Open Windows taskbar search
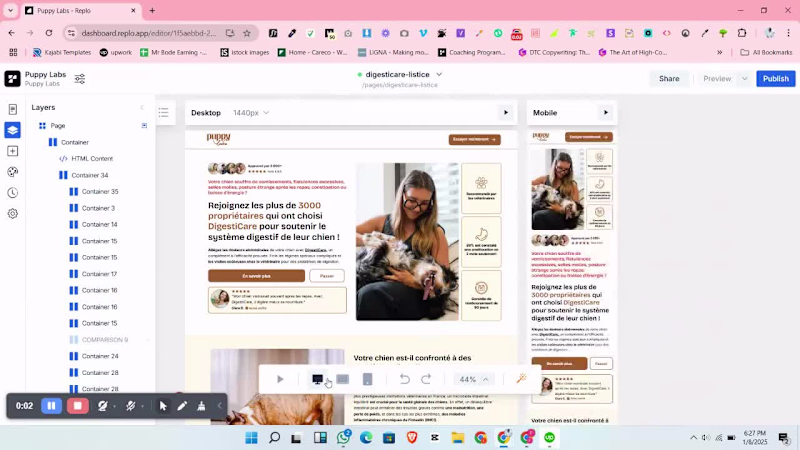Image resolution: width=800 pixels, height=450 pixels. 274,438
